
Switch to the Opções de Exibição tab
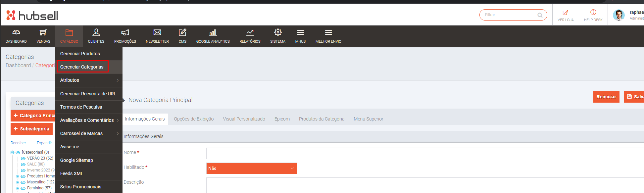(194, 119)
